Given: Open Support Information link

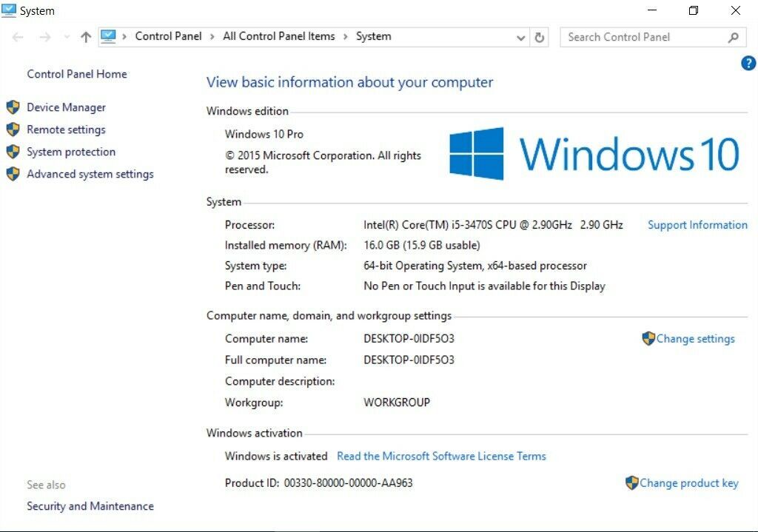Looking at the screenshot, I should tap(697, 225).
